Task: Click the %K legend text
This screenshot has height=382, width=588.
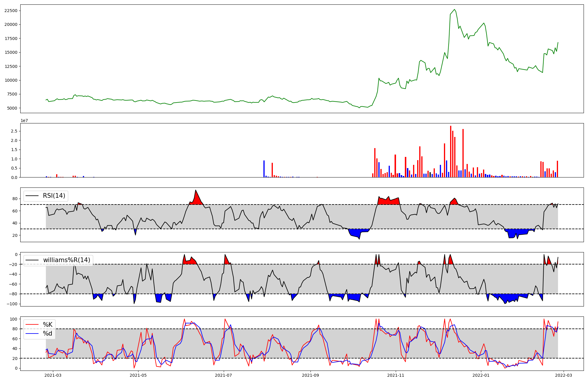Action: (48, 324)
